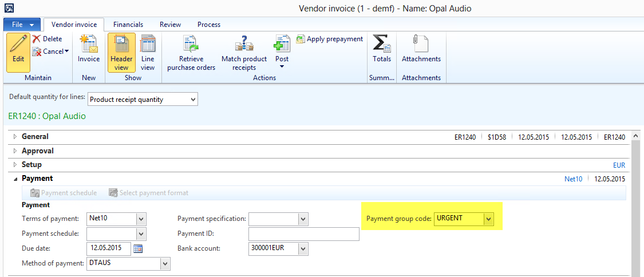
Task: Click the Payment ID text field
Action: 303,234
